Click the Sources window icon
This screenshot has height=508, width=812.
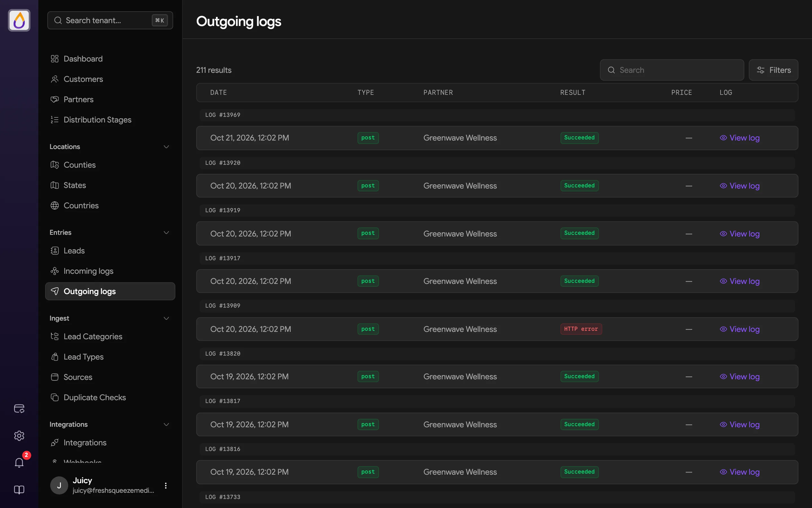(55, 377)
